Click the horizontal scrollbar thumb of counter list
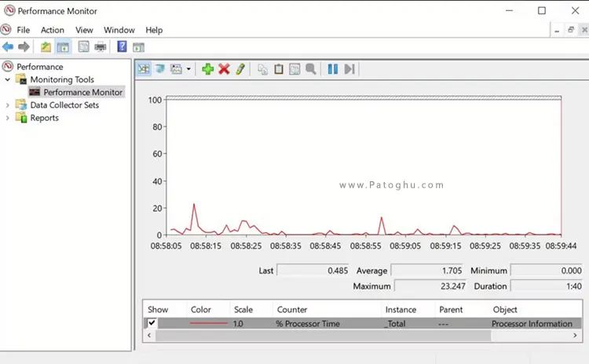 (323, 336)
